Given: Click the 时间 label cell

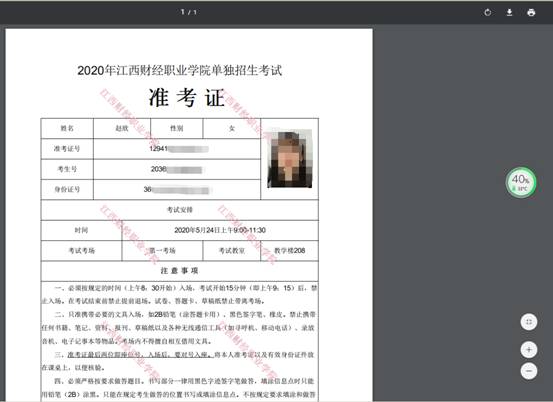Looking at the screenshot, I should 81,230.
